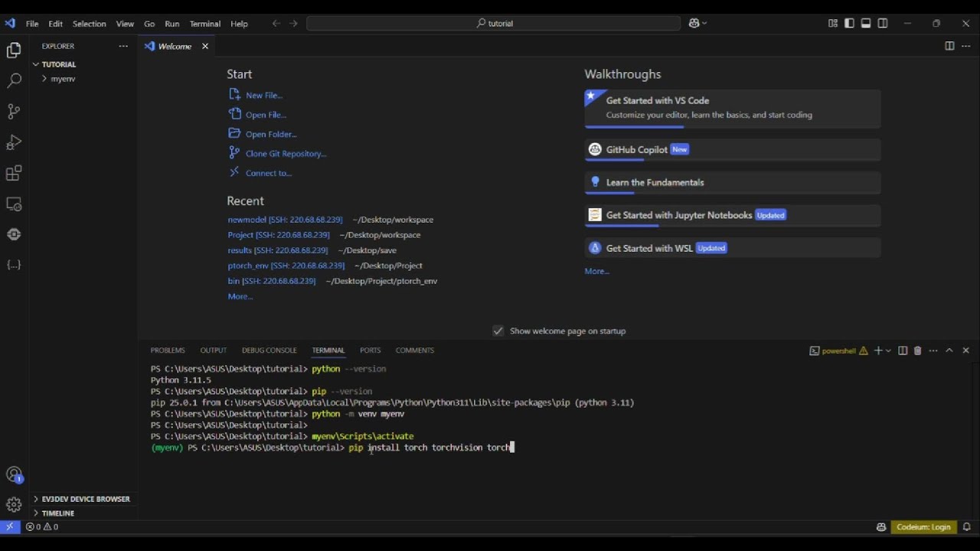Image resolution: width=980 pixels, height=551 pixels.
Task: Open Get Started with Jupyter Notebooks walkthrough
Action: [x=733, y=216]
